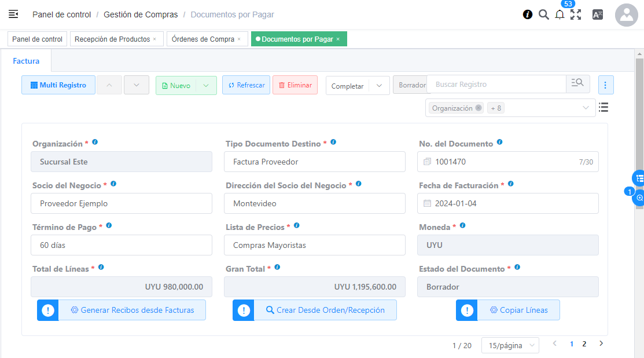Switch to Recepción de Productos tab
Image resolution: width=644 pixels, height=358 pixels.
tap(112, 39)
